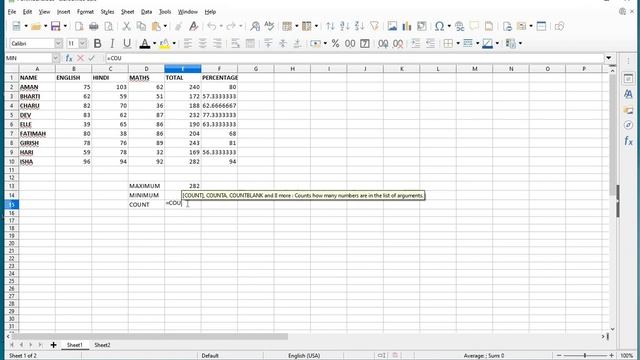Open sidebar Functions fx panel
The height and width of the screenshot is (360, 640).
(x=628, y=141)
